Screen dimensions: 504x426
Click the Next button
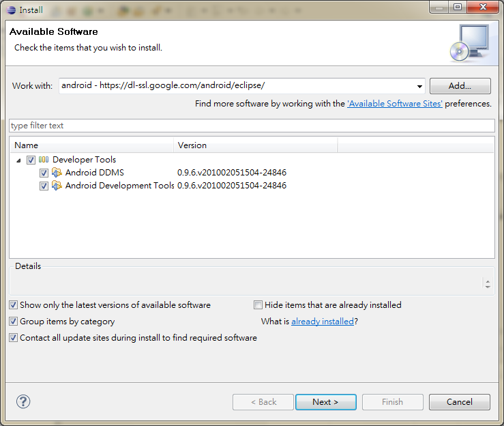326,402
